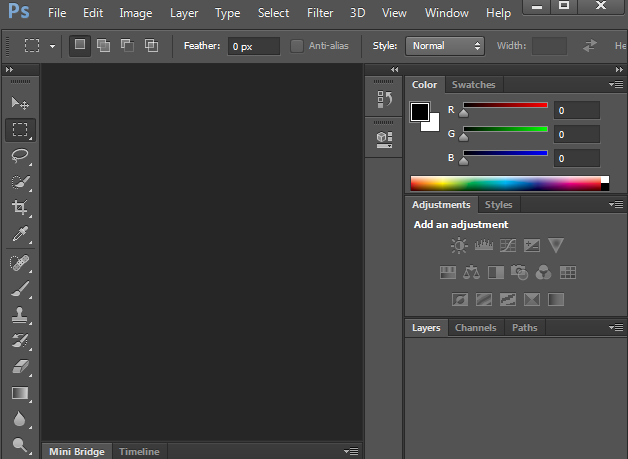The height and width of the screenshot is (459, 628).
Task: Add a Color Lookup adjustment
Action: tap(568, 273)
